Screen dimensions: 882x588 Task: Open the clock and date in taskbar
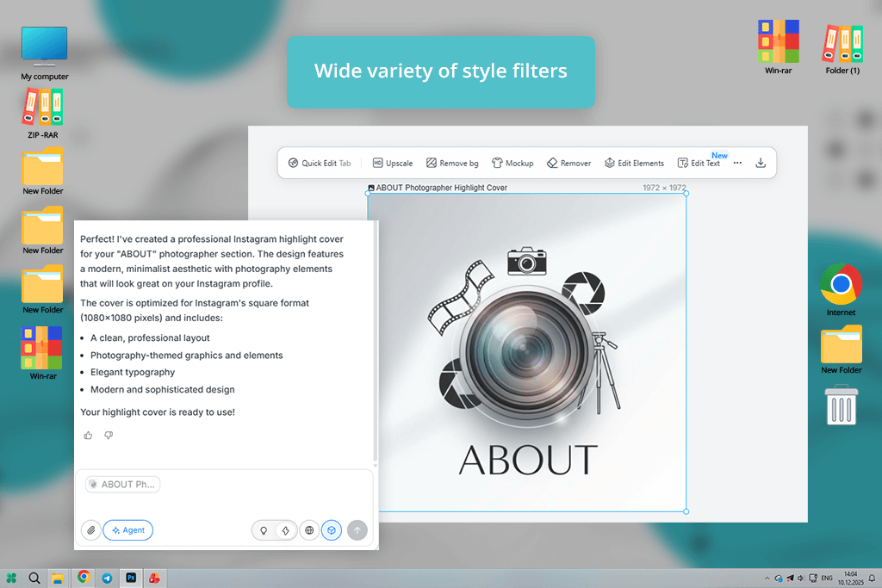coord(850,578)
